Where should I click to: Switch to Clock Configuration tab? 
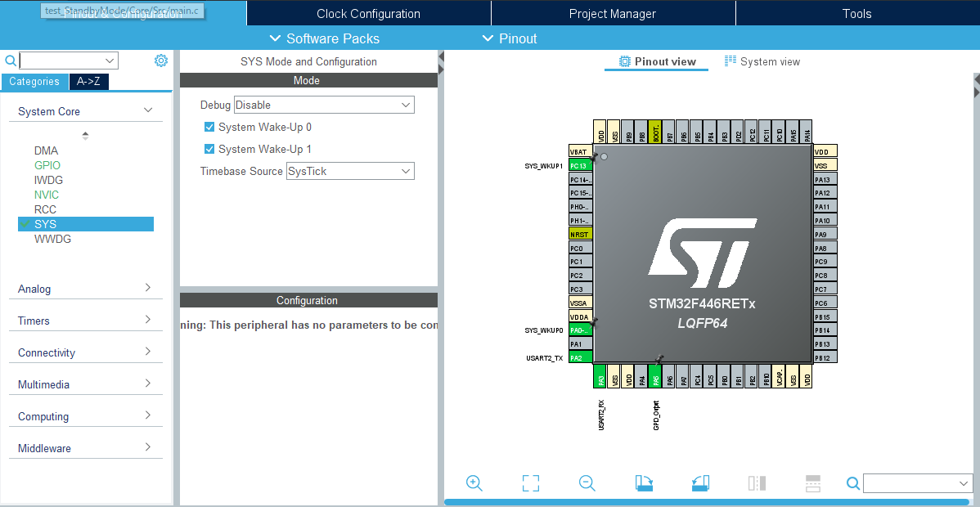(x=368, y=13)
